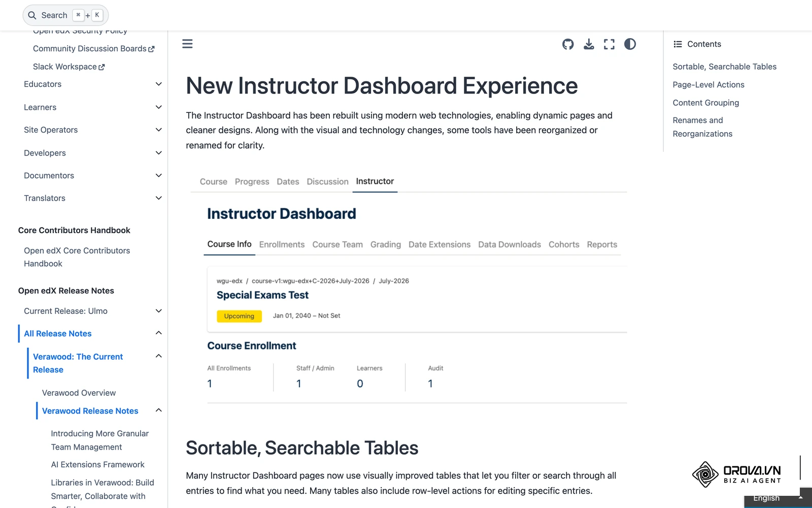Screen dimensions: 812x508
Task: Click the Contents list icon
Action: coord(678,44)
